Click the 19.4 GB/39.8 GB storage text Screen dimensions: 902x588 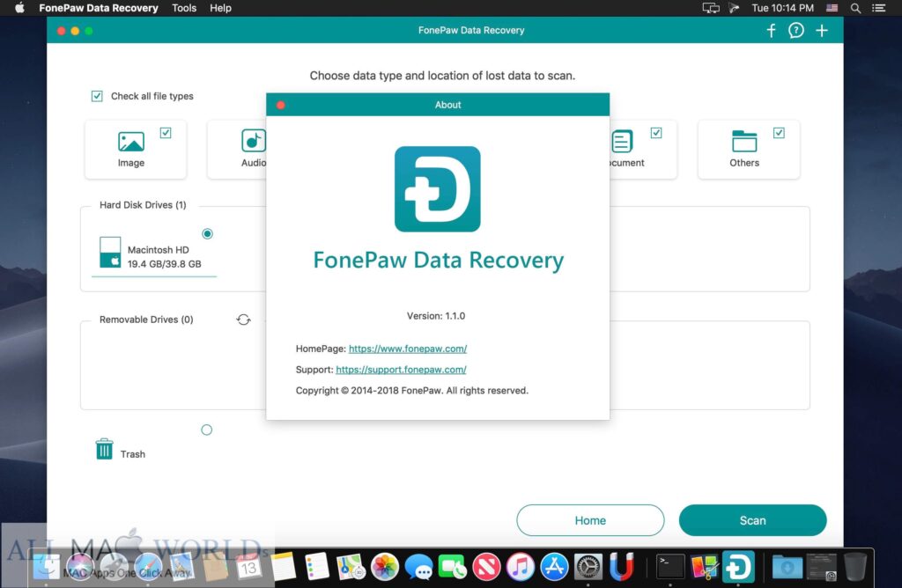[x=165, y=264]
